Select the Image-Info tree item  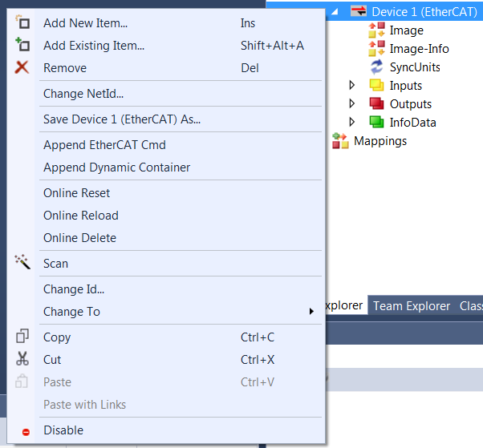[420, 49]
